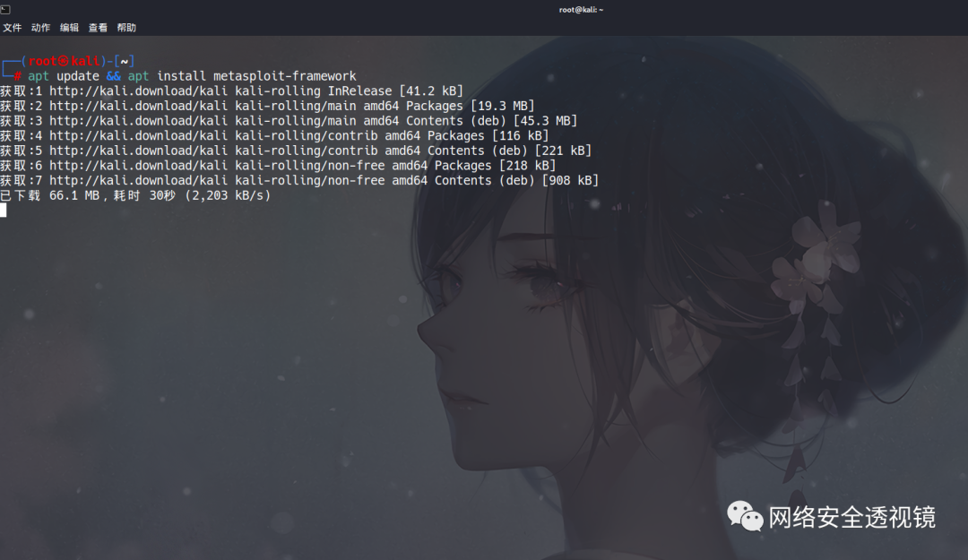Image resolution: width=968 pixels, height=560 pixels.
Task: Click the root@kali: ~ window title
Action: [x=581, y=10]
